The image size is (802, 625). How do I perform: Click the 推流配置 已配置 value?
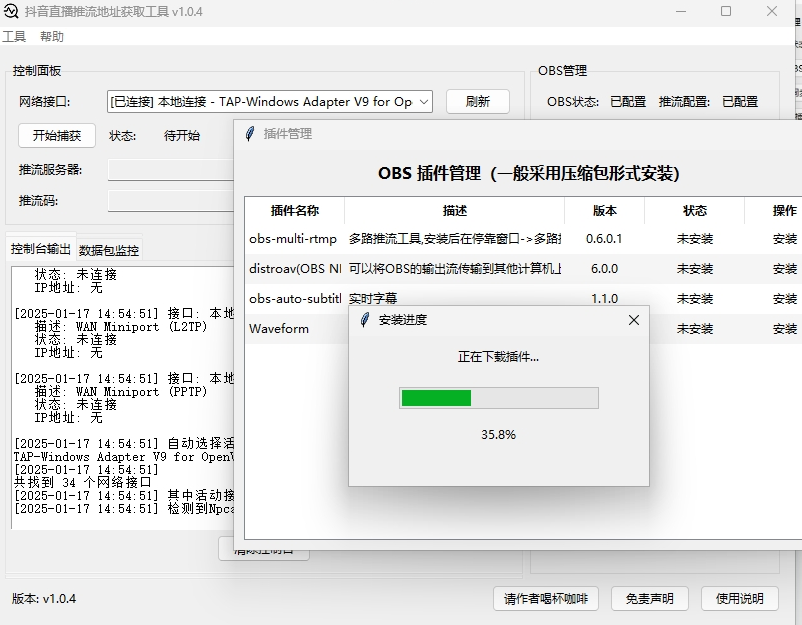[x=740, y=102]
